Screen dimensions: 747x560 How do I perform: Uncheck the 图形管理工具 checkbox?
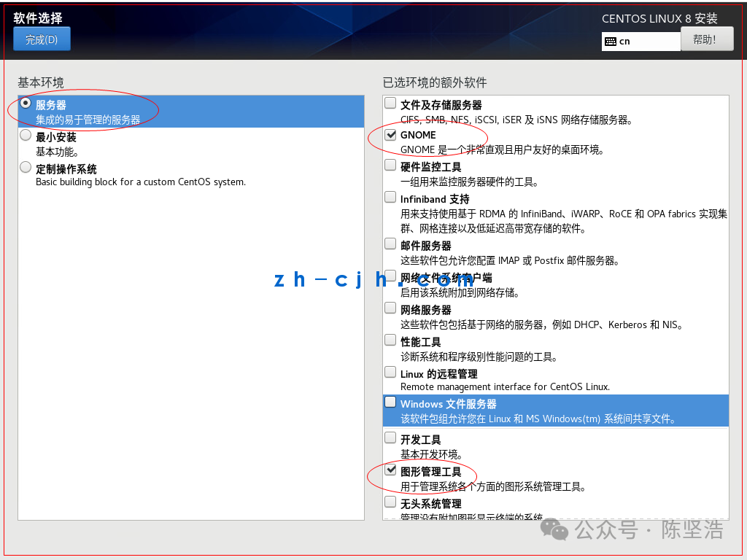pos(390,470)
